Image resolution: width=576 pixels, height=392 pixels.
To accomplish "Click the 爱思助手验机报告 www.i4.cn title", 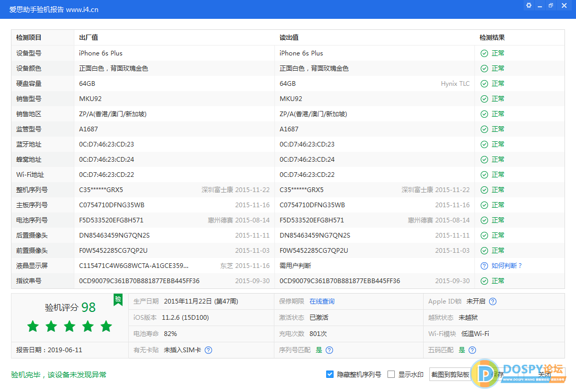I will click(x=53, y=9).
